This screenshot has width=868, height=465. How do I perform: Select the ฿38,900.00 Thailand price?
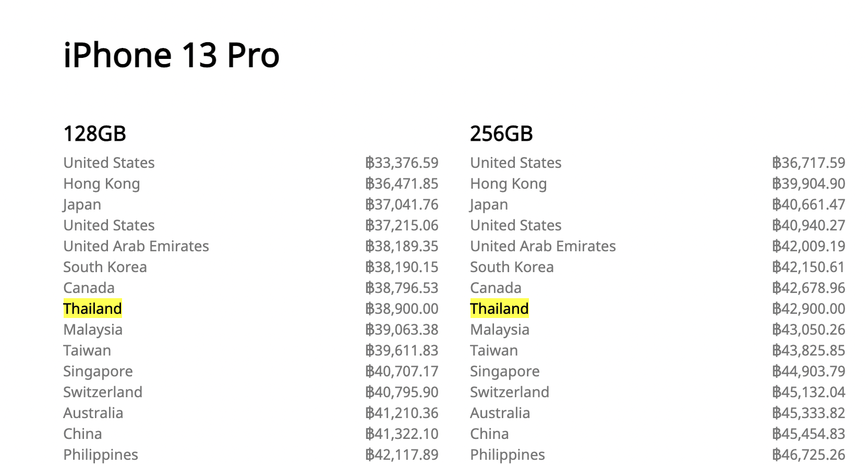tap(402, 309)
